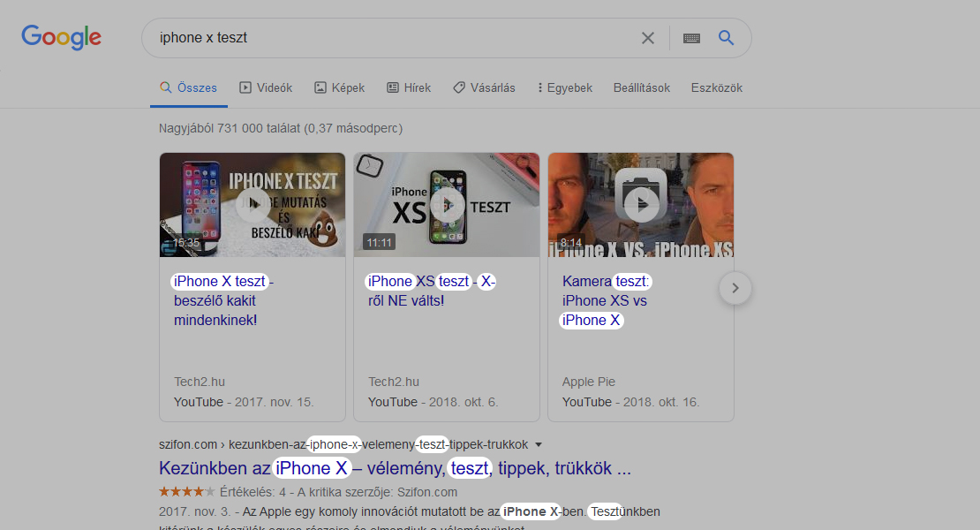Select the Összes tab

(189, 88)
